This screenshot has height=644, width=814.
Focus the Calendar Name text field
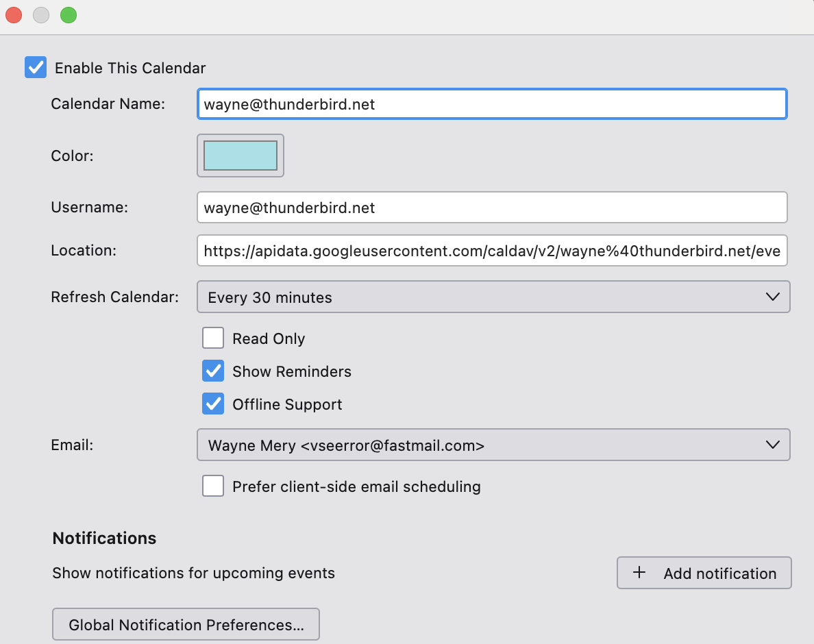(x=491, y=104)
